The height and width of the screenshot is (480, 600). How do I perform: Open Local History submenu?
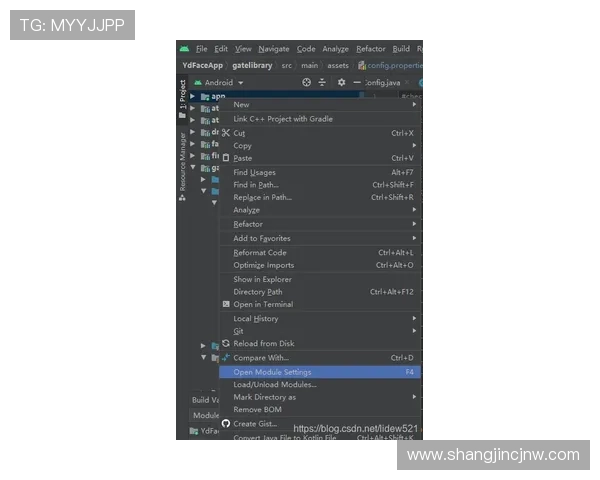coord(320,318)
